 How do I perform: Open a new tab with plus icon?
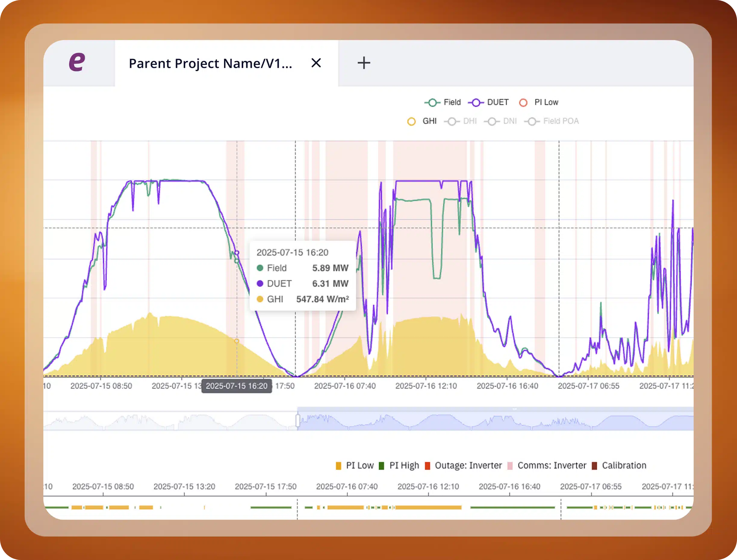364,63
